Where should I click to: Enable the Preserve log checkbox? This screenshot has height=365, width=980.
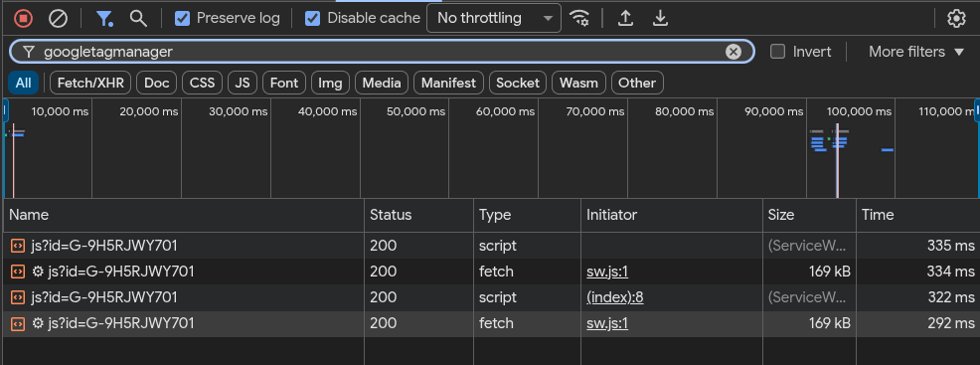pyautogui.click(x=183, y=18)
